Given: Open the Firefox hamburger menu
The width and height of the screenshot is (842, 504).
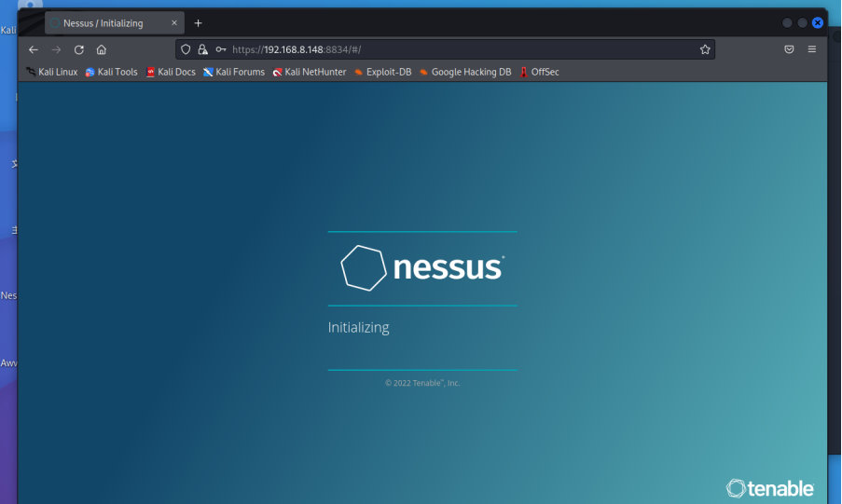Looking at the screenshot, I should [812, 49].
